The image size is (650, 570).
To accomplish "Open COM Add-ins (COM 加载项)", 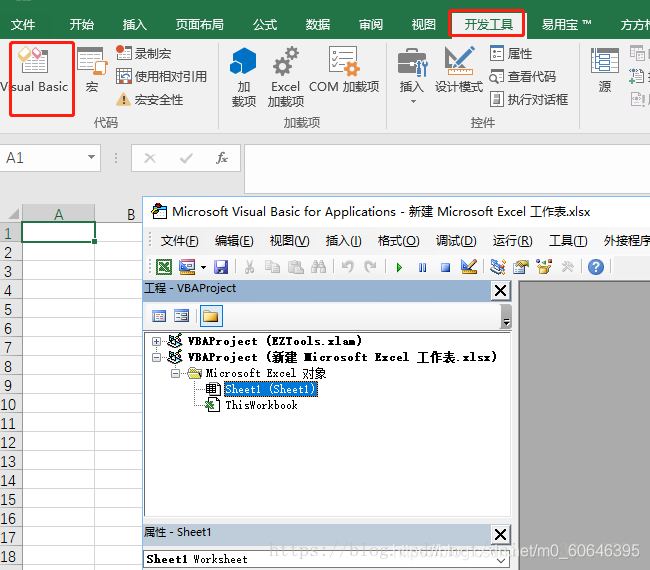I will [x=344, y=70].
